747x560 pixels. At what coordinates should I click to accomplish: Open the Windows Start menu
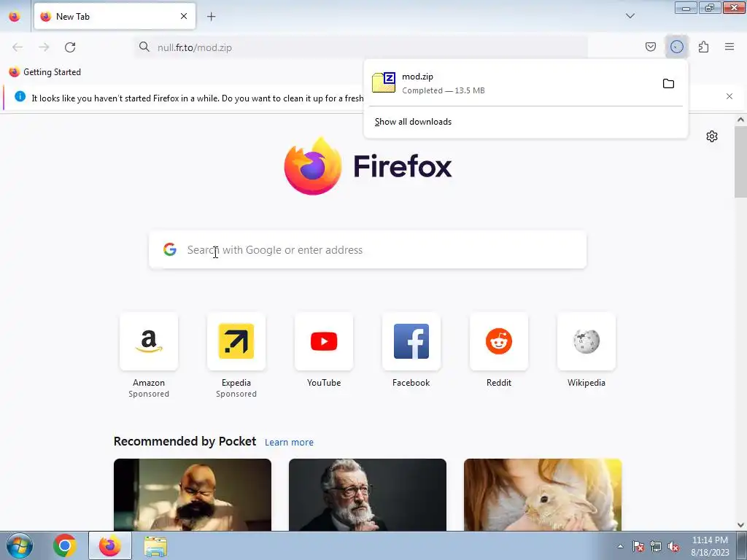(19, 545)
